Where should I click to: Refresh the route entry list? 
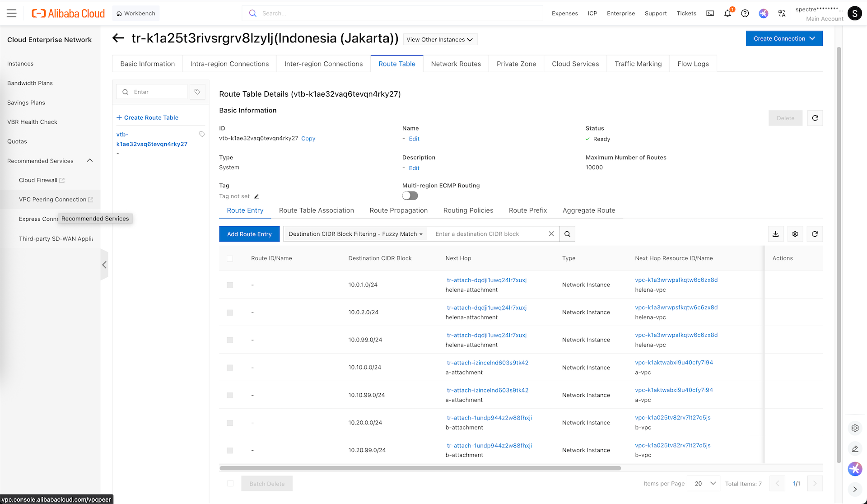[815, 234]
